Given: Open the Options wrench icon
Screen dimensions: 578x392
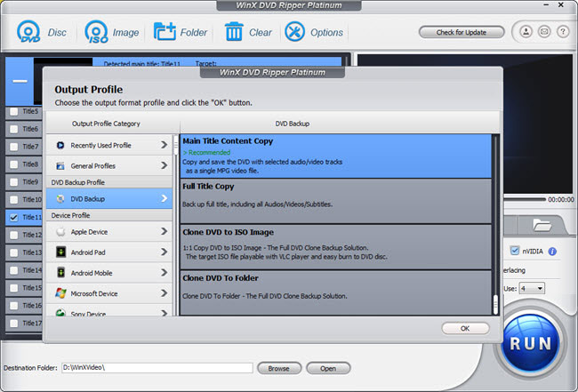Looking at the screenshot, I should (x=294, y=32).
